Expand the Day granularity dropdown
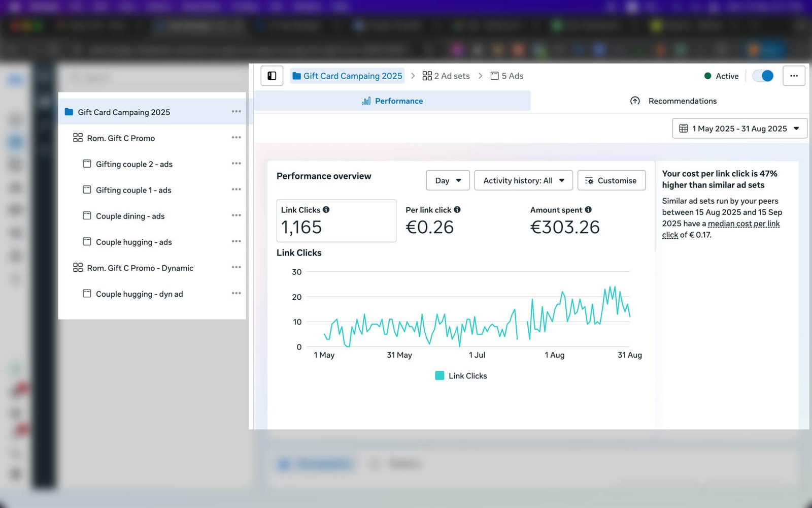 448,180
